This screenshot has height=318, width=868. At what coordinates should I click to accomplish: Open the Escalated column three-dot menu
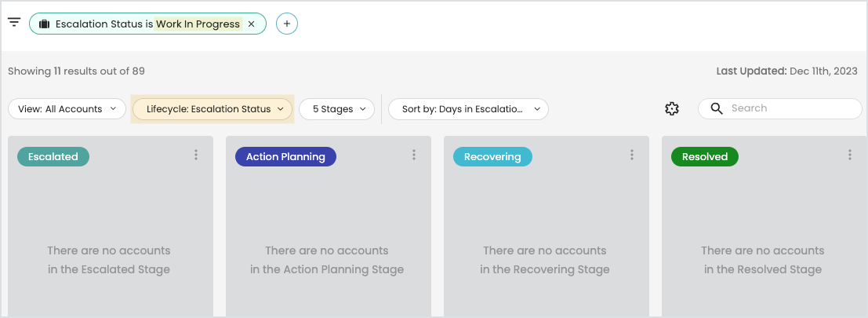pyautogui.click(x=196, y=155)
